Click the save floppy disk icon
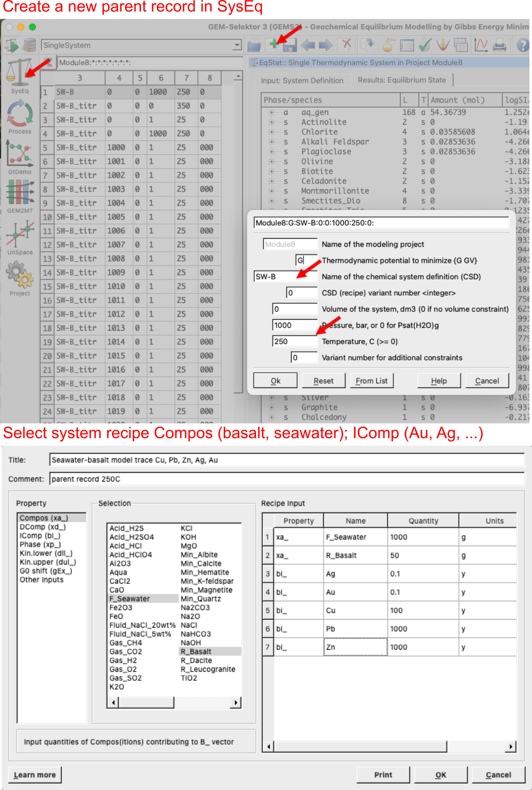Image resolution: width=532 pixels, height=790 pixels. tap(289, 45)
